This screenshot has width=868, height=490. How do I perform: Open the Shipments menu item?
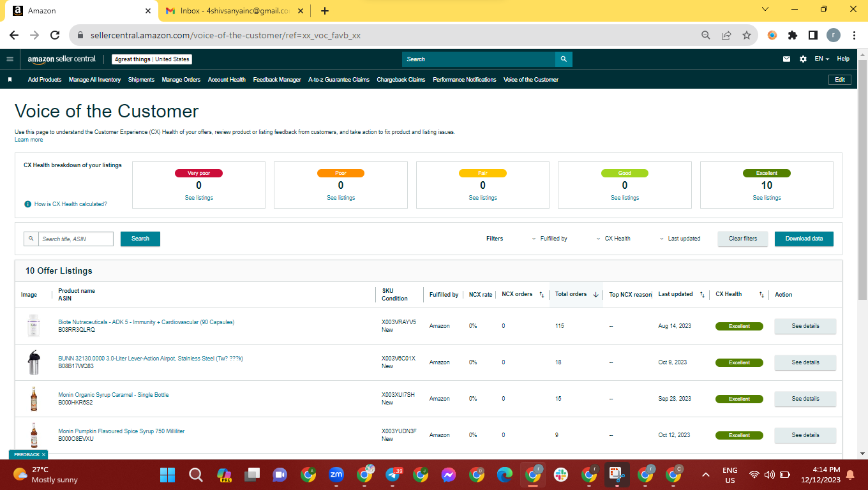141,80
